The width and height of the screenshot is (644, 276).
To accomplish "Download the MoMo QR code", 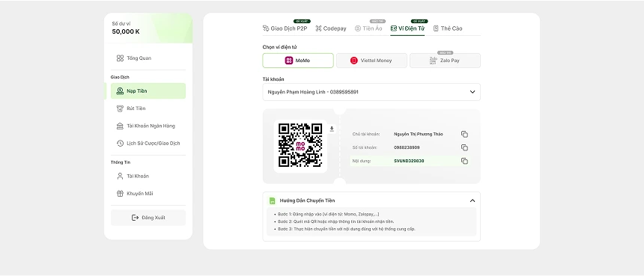I will click(332, 129).
